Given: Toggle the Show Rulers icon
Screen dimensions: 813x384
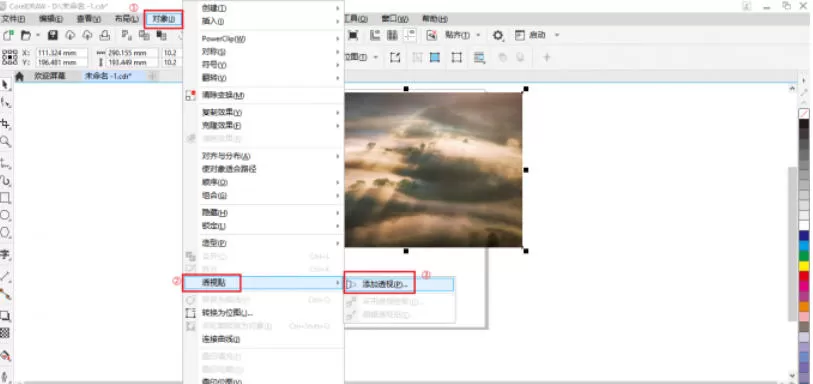Looking at the screenshot, I should coord(375,35).
